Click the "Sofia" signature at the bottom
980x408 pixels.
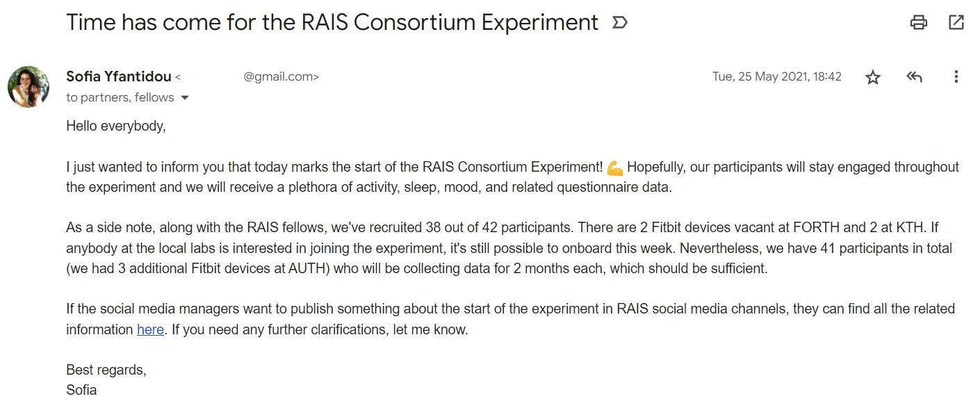coord(81,390)
